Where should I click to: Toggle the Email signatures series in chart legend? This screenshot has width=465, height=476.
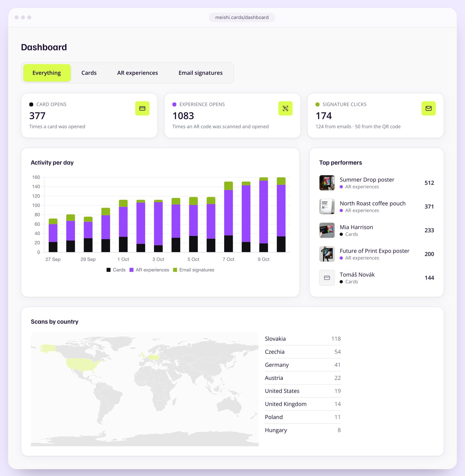pyautogui.click(x=193, y=270)
